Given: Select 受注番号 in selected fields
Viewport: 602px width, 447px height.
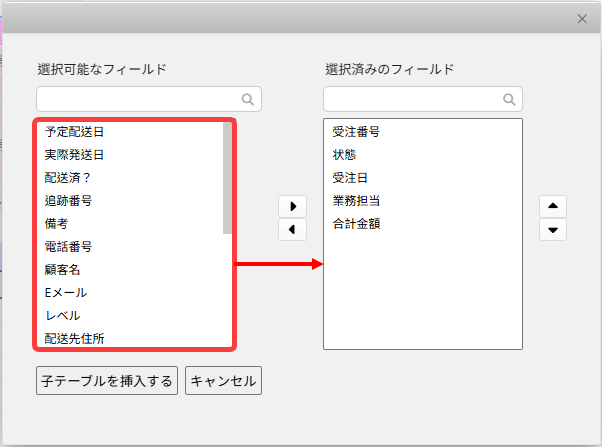Looking at the screenshot, I should [x=356, y=132].
